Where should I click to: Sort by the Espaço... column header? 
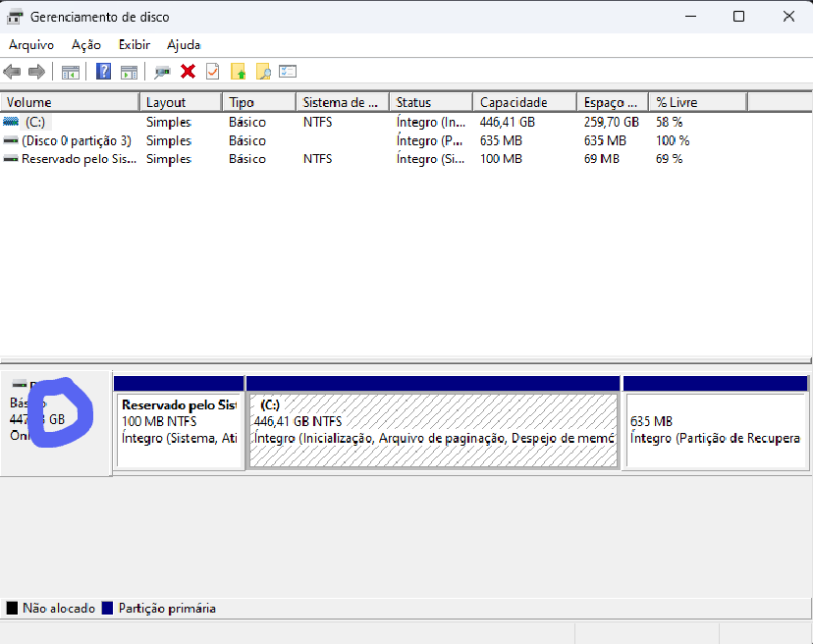(x=613, y=102)
